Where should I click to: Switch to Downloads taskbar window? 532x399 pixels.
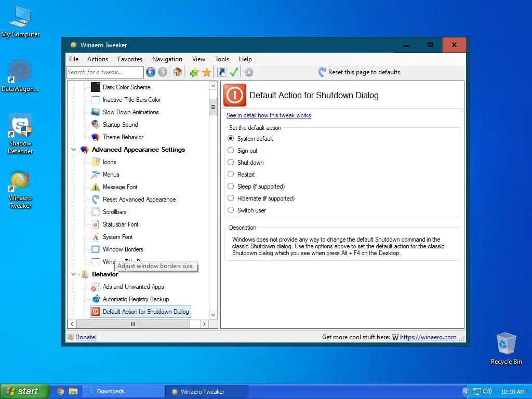coord(124,391)
